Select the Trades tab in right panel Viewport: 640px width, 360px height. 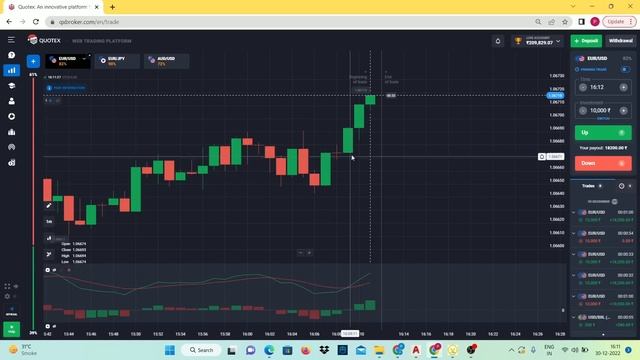coord(591,186)
